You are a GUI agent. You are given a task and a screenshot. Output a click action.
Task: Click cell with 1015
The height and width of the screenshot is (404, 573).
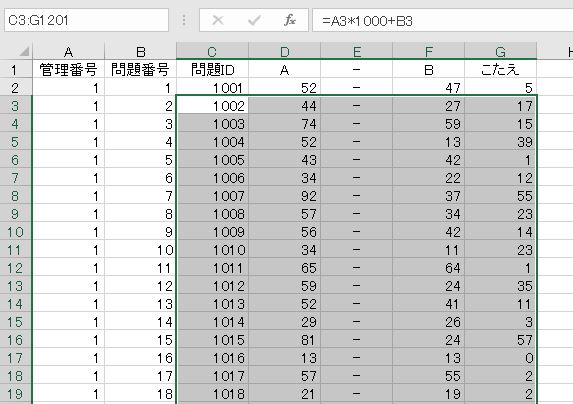[x=212, y=340]
